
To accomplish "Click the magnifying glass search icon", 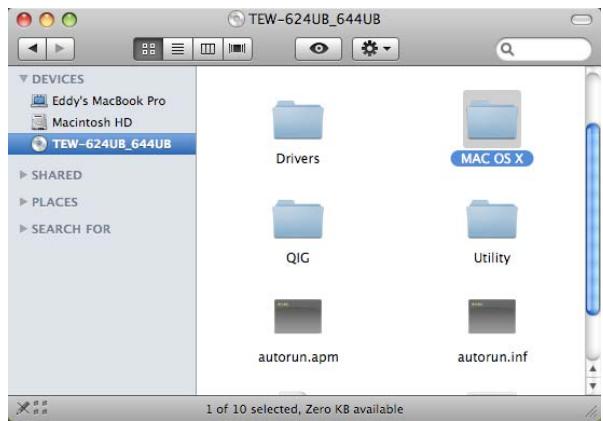I will pyautogui.click(x=507, y=49).
